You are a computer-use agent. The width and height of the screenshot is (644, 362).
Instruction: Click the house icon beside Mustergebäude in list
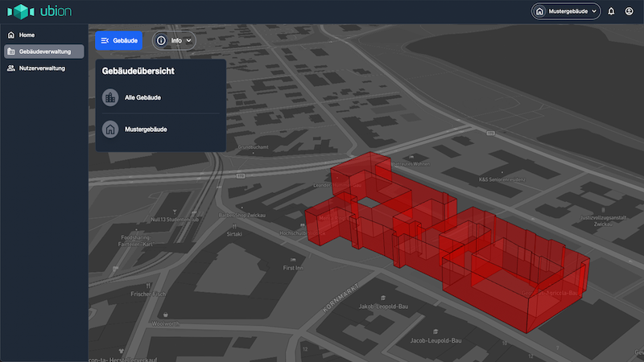coord(110,129)
